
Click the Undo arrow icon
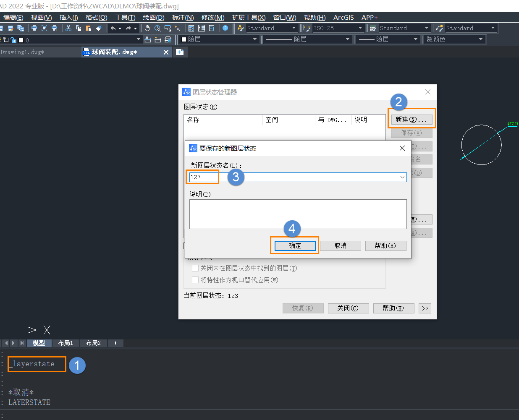[113, 28]
